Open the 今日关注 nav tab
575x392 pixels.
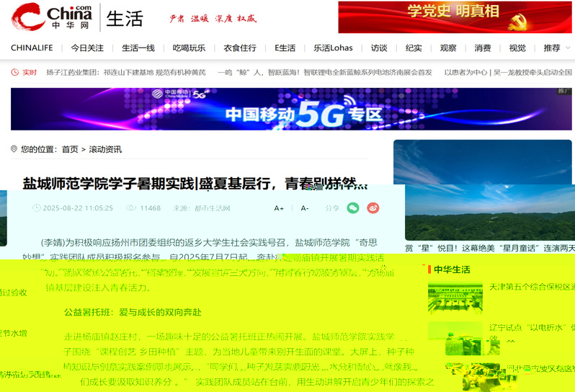tap(87, 48)
